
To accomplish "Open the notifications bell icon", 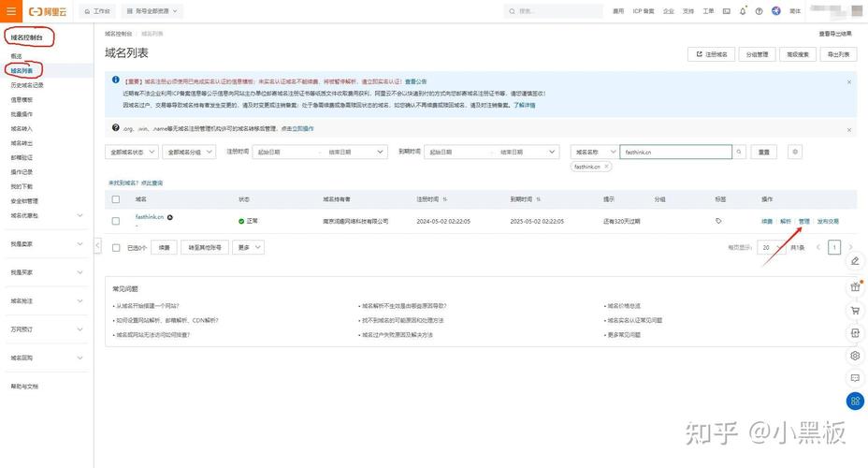I will tap(743, 11).
